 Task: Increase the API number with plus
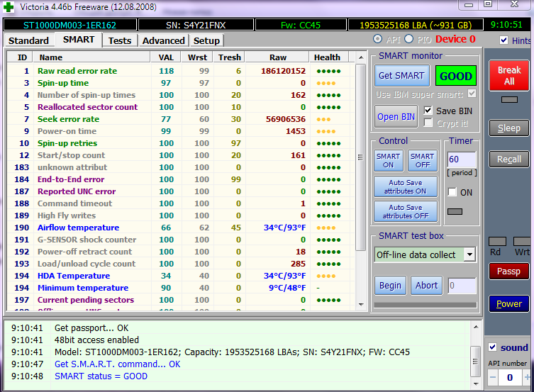click(525, 378)
